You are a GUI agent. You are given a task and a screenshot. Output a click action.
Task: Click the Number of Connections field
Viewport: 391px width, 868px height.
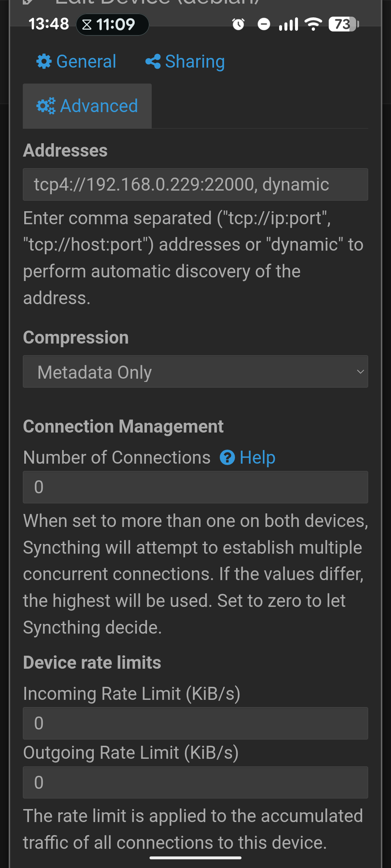(195, 487)
